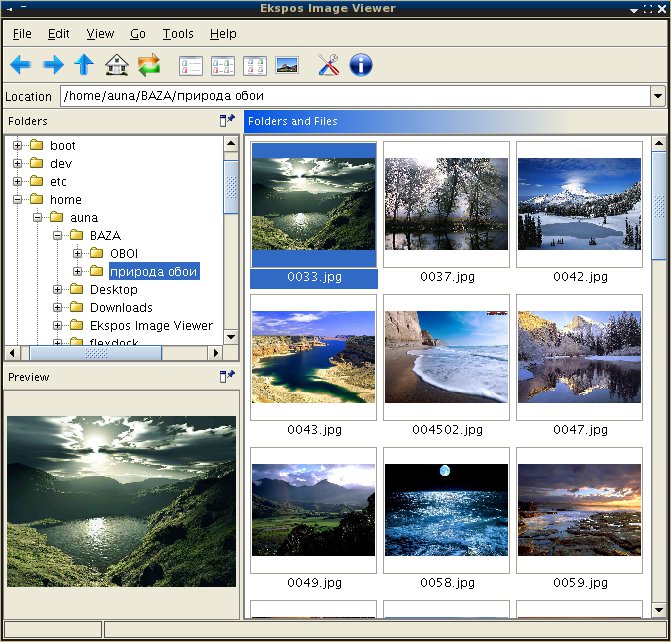Open the blue info icon
Image resolution: width=671 pixels, height=642 pixels.
pos(361,65)
